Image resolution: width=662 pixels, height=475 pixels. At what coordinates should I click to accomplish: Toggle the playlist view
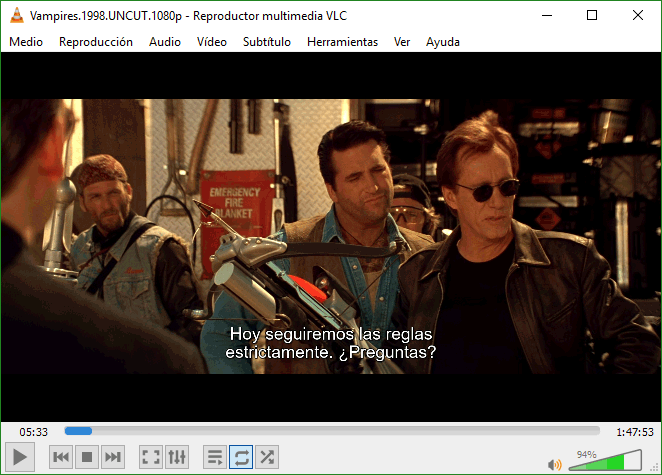pyautogui.click(x=215, y=457)
